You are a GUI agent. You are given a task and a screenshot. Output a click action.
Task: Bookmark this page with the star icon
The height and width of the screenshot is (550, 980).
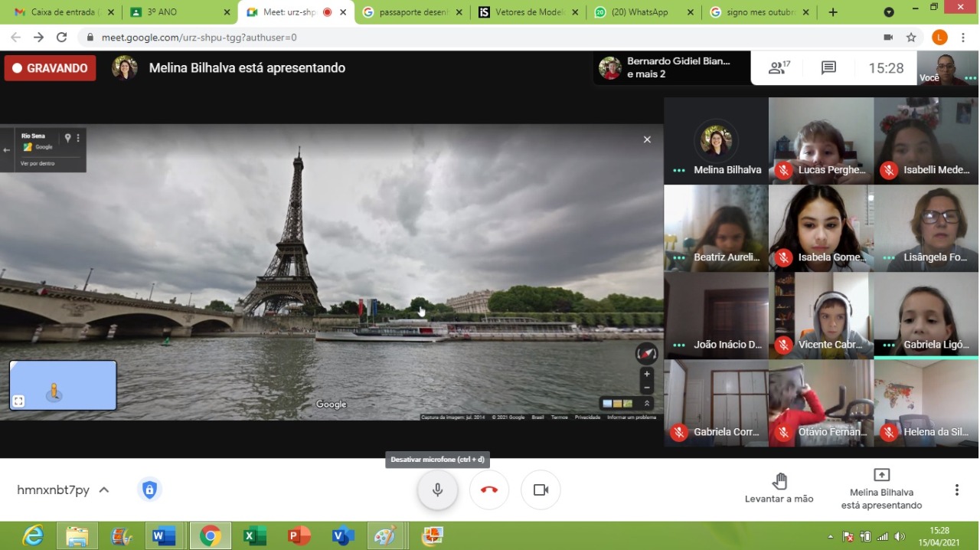911,38
